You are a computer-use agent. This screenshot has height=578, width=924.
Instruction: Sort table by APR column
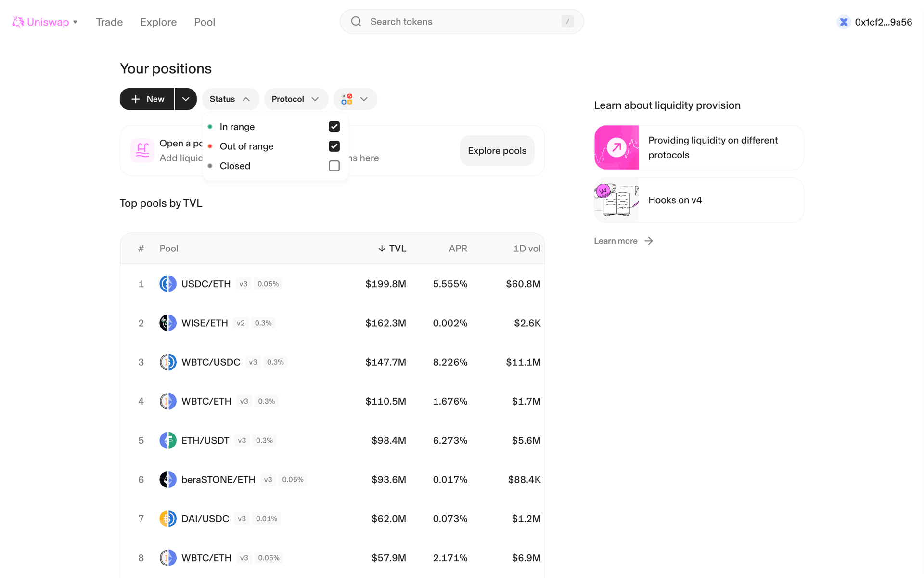(x=458, y=249)
